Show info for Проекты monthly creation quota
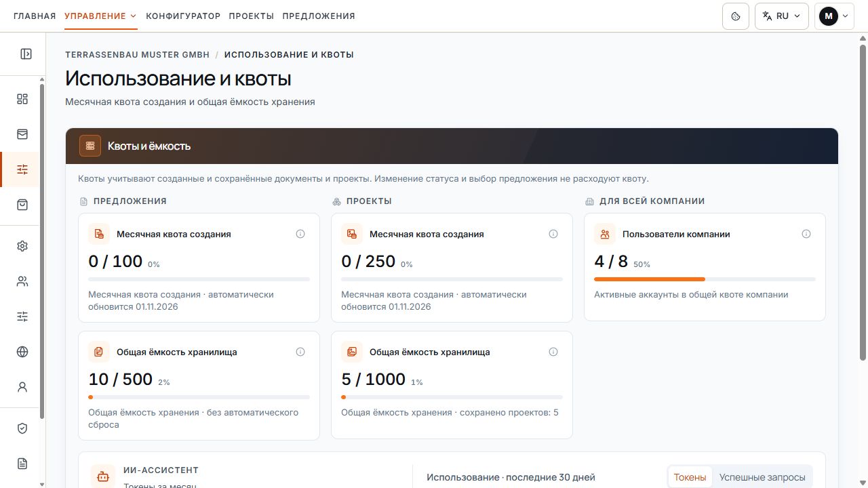This screenshot has width=868, height=488. pyautogui.click(x=553, y=234)
